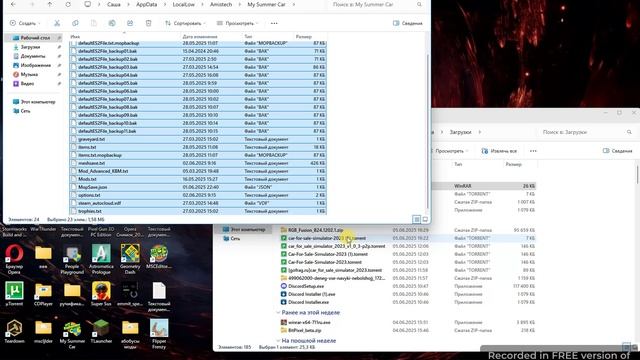Collapse the На прошлой неделе group
Screen dimensions: 640x360
(278, 341)
